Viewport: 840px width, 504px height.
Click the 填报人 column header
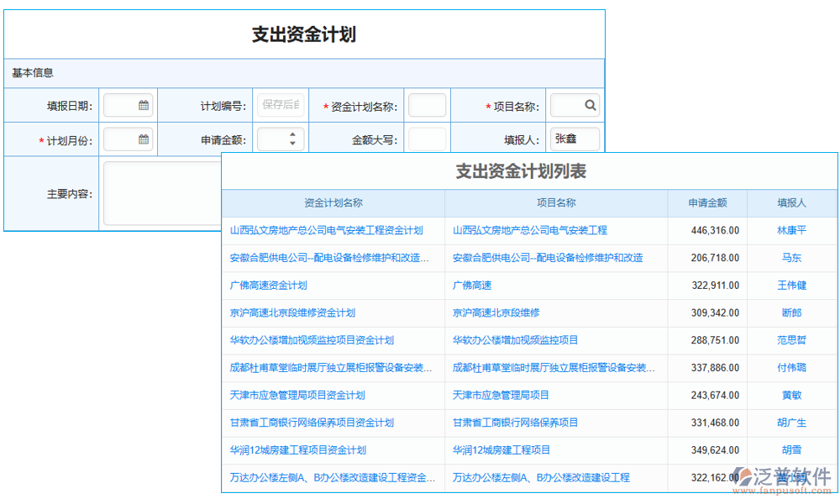[793, 203]
